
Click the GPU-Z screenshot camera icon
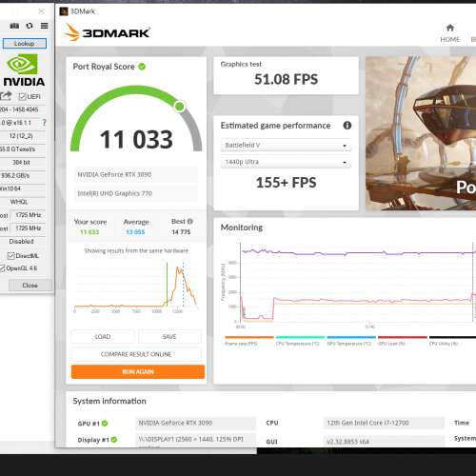pyautogui.click(x=14, y=26)
